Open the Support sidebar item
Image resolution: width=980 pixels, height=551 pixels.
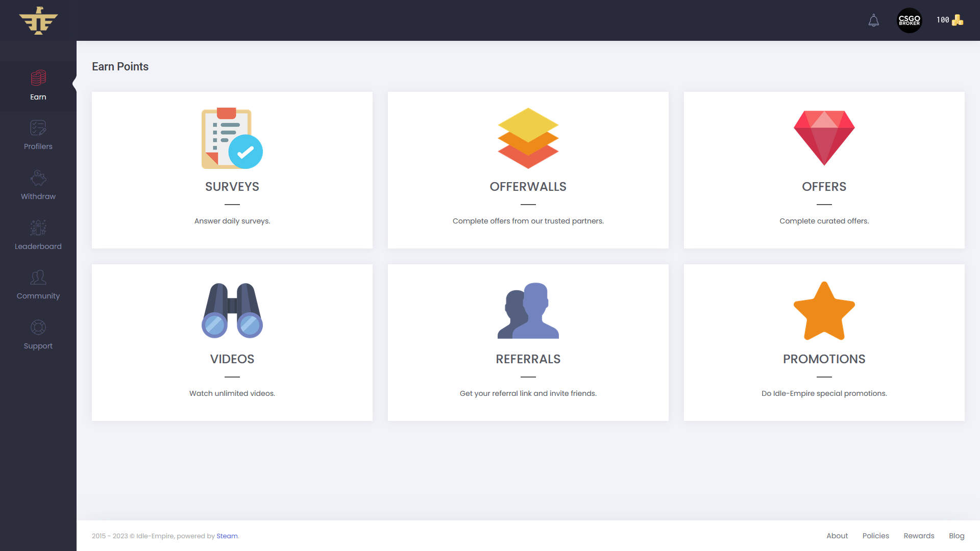(x=38, y=335)
